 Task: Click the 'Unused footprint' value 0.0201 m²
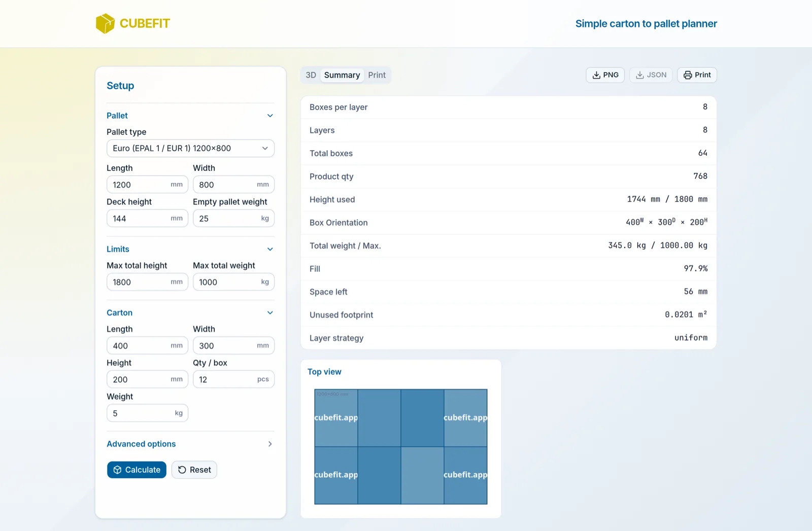pyautogui.click(x=686, y=314)
